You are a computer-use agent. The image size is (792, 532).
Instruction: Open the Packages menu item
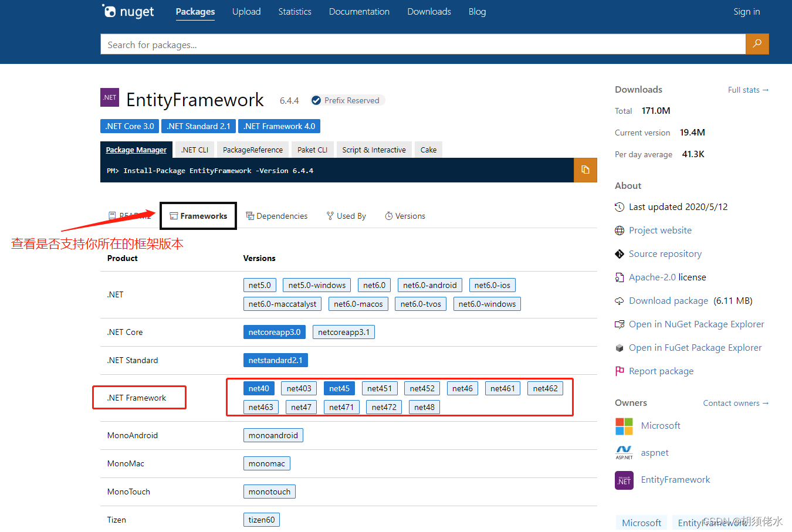(195, 11)
